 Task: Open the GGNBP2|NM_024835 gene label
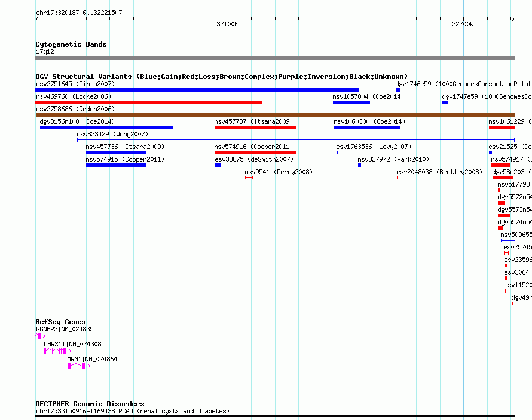[65, 329]
